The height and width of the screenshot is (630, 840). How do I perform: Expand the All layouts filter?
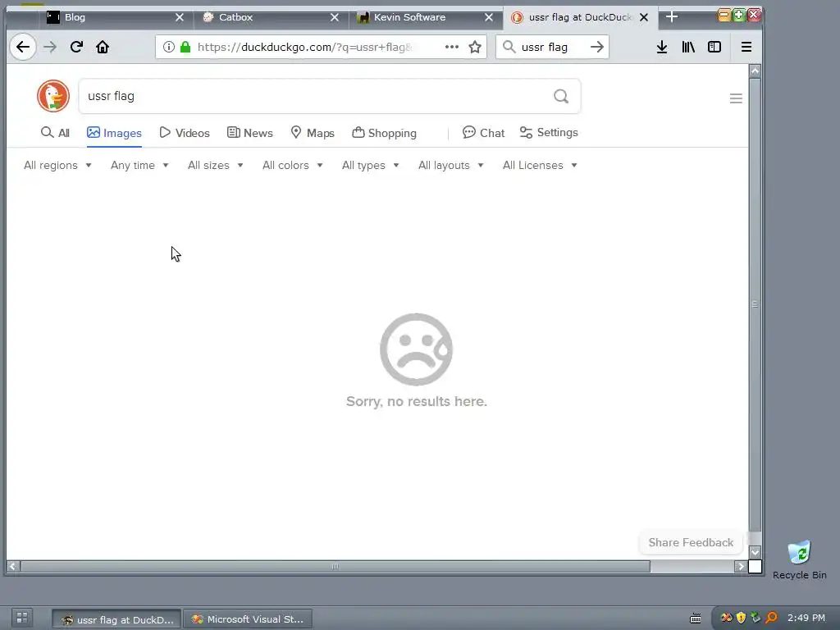click(450, 166)
